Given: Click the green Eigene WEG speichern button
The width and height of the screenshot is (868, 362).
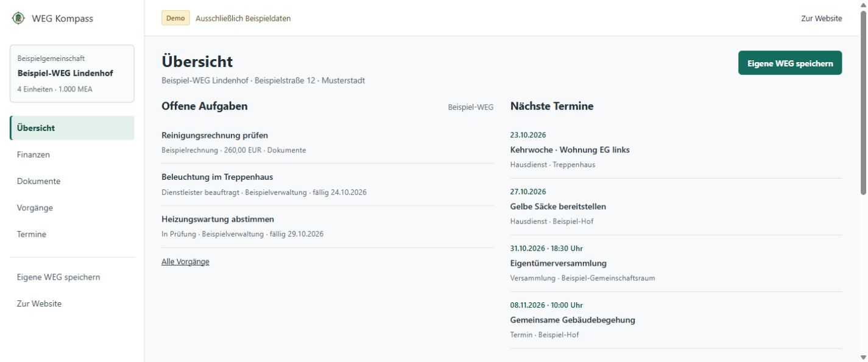Looking at the screenshot, I should (x=790, y=63).
